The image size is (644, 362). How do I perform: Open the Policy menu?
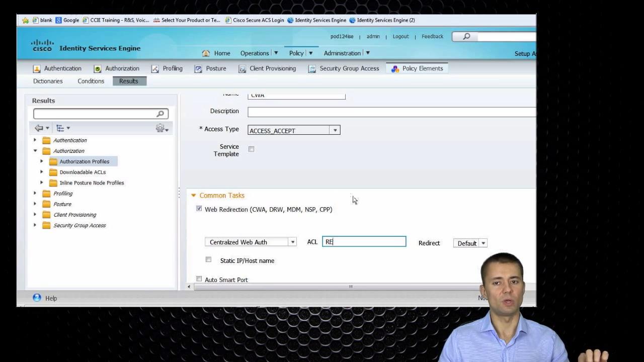tap(301, 53)
